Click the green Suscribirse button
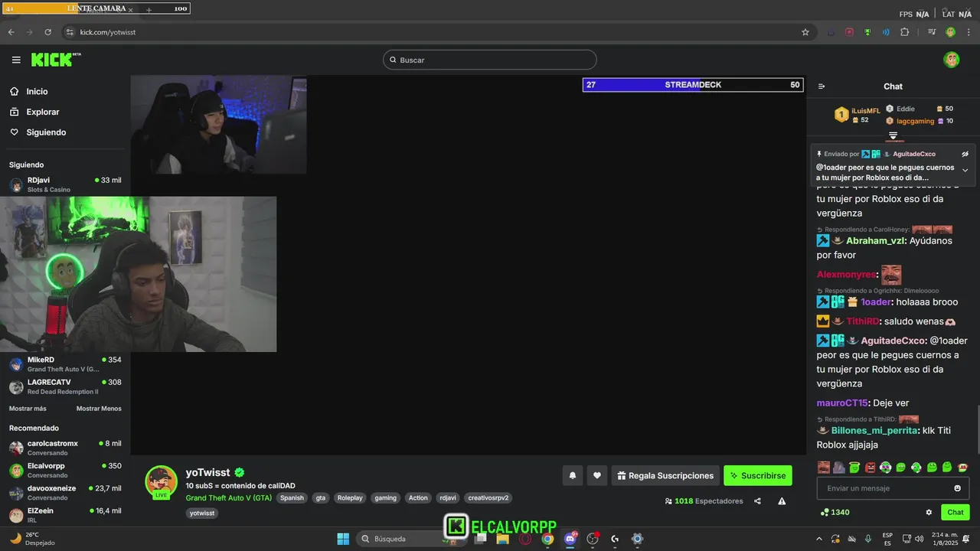 tap(758, 475)
